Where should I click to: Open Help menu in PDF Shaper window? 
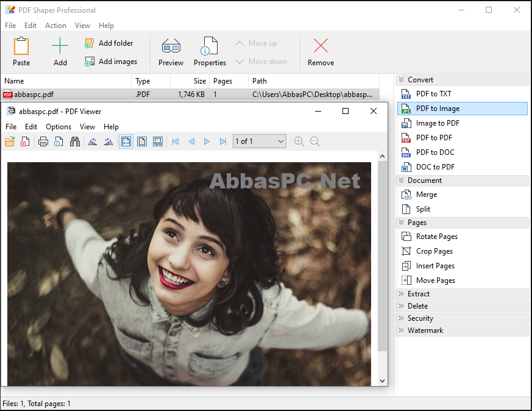(106, 26)
